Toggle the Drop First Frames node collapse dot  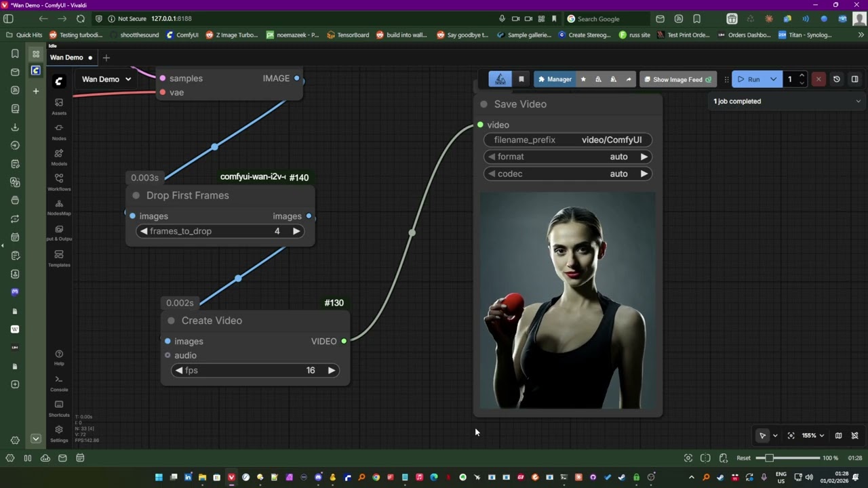136,196
